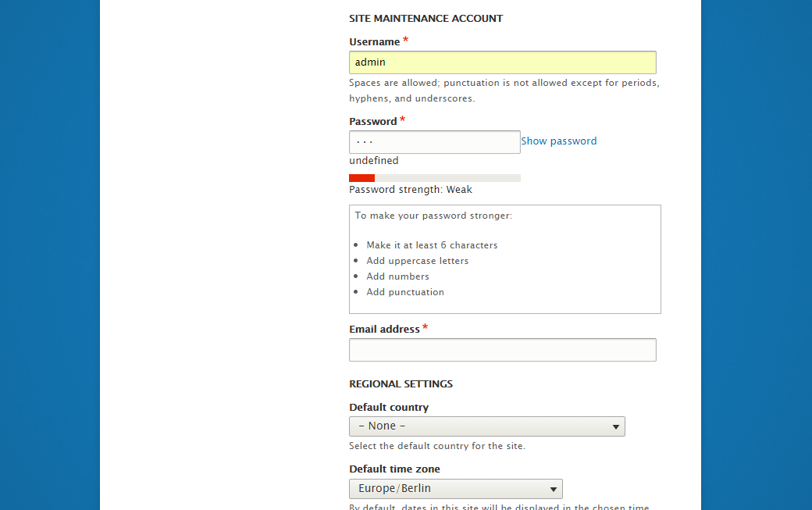
Task: Click 'Make it at least 6 characters' tip
Action: coord(432,245)
